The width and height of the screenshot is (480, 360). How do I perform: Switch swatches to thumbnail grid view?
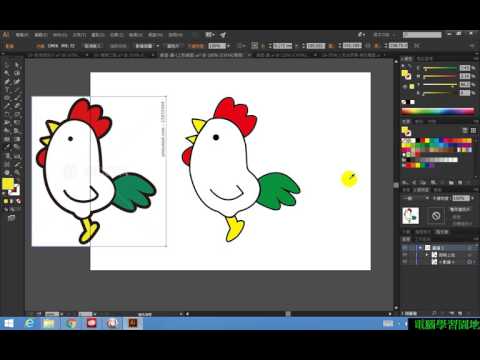coord(473,131)
